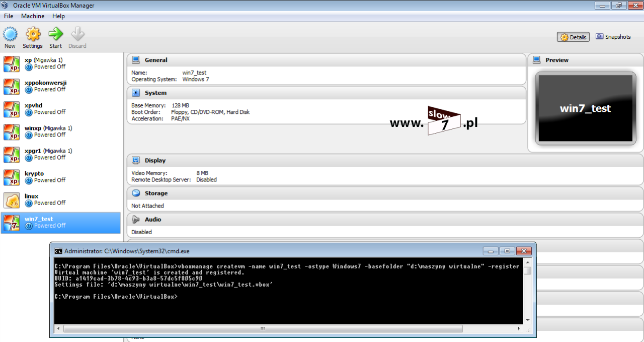Click the Display section icon

coord(135,160)
